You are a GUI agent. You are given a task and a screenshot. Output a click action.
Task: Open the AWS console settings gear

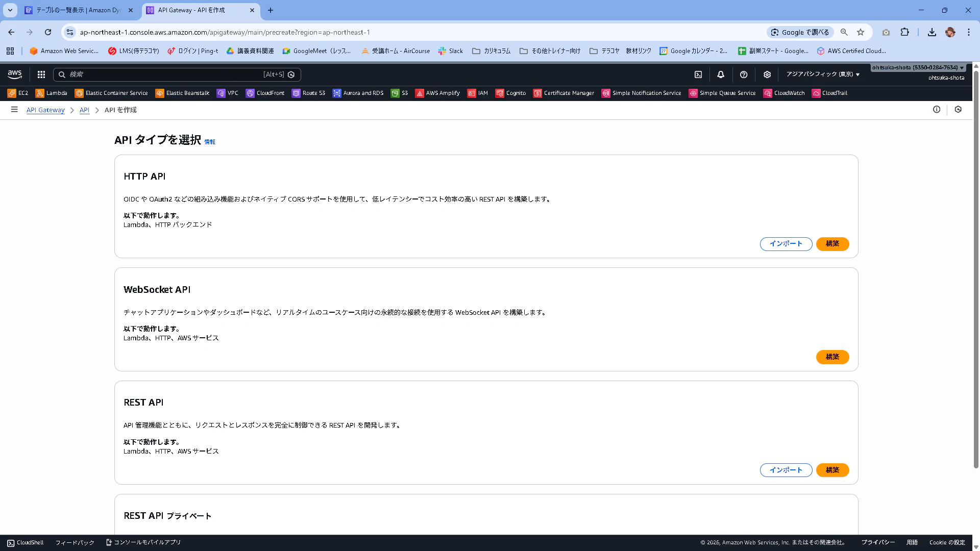tap(767, 74)
